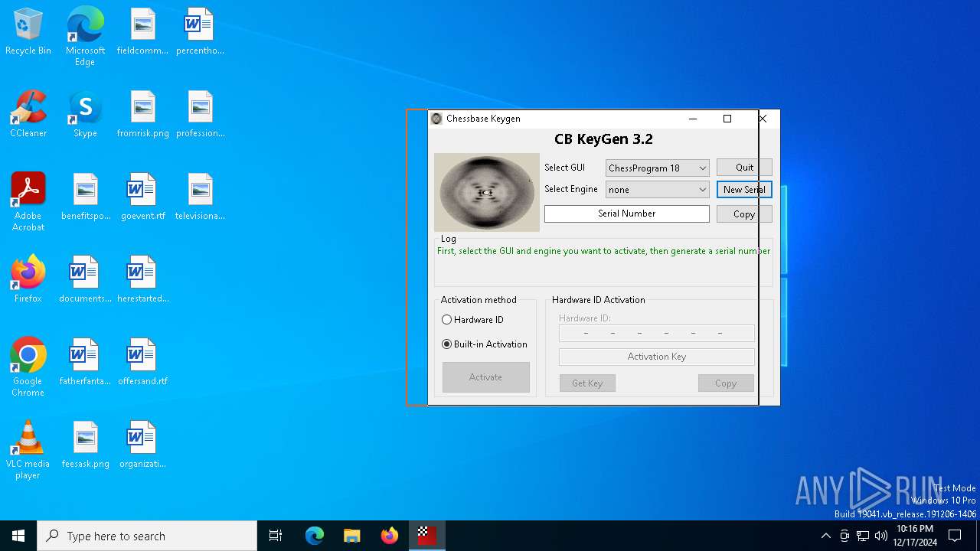Expand the Select Engine dropdown

pyautogui.click(x=657, y=189)
